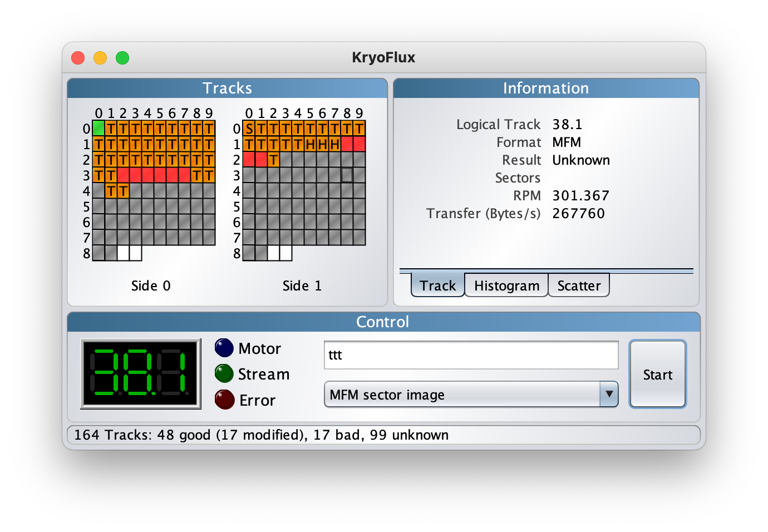Click the Information panel header
Viewport: 768px width, 532px height.
pos(546,88)
